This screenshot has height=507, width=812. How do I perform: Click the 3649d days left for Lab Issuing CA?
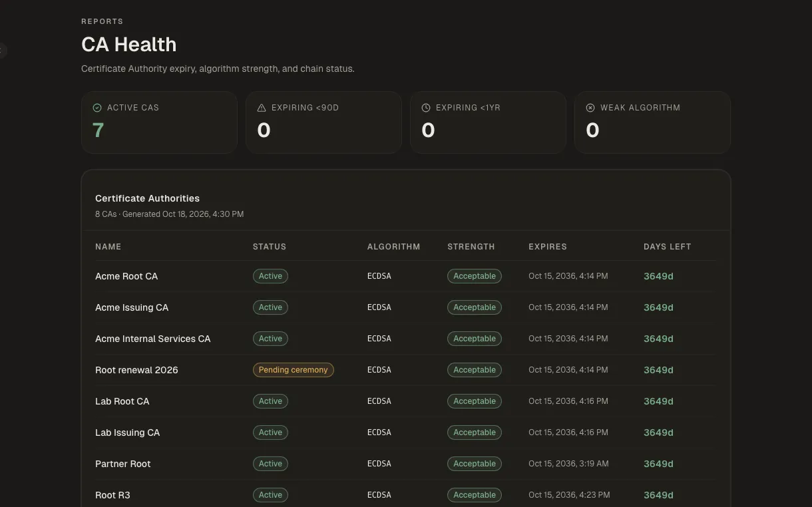(x=658, y=432)
